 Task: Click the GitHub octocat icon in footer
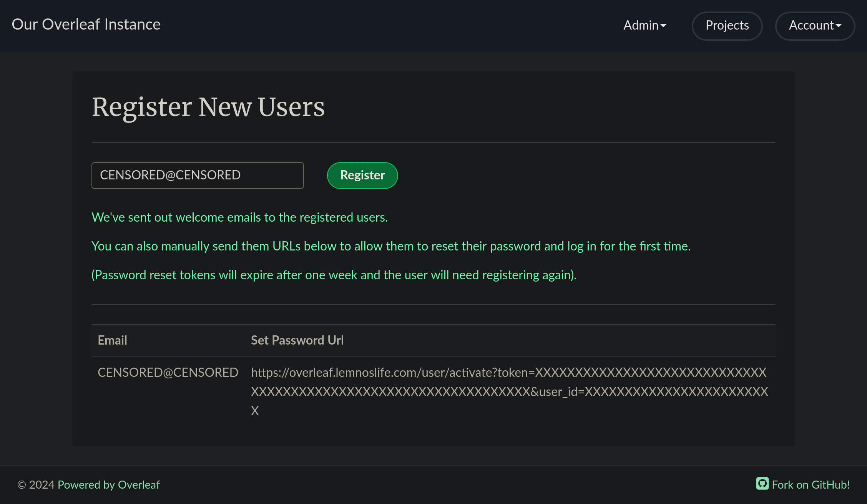tap(762, 484)
